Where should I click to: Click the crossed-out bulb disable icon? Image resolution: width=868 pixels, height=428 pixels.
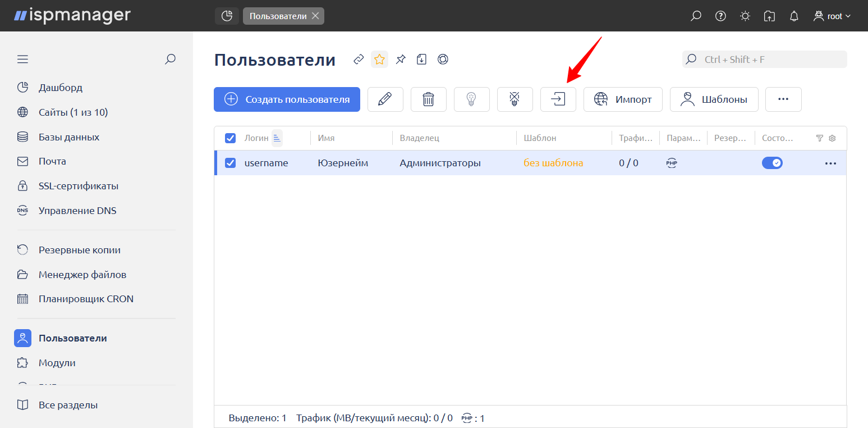click(x=515, y=99)
